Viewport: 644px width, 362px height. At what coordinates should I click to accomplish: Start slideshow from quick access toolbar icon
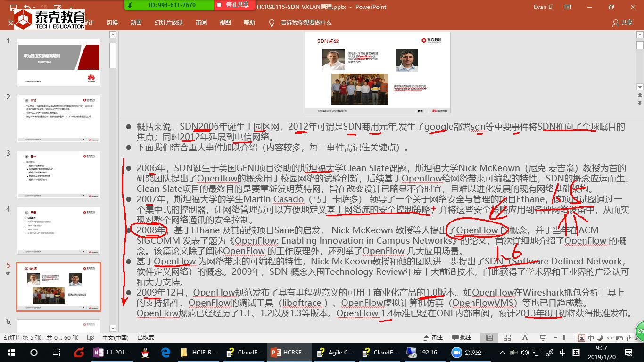click(x=58, y=7)
